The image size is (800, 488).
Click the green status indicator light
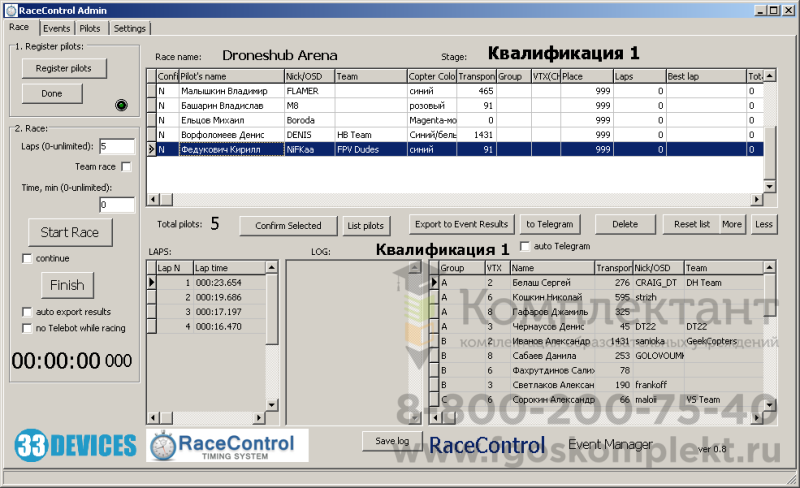coord(121,104)
